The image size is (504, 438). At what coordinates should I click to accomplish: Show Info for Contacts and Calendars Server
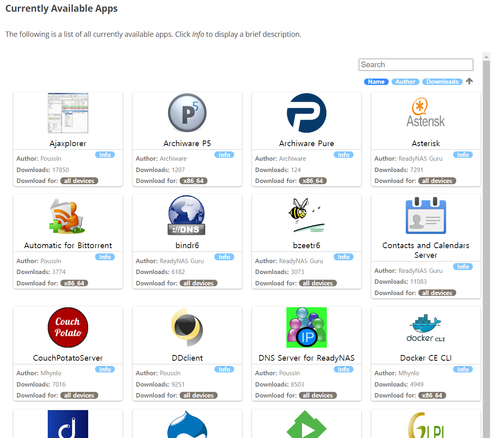coord(463,266)
